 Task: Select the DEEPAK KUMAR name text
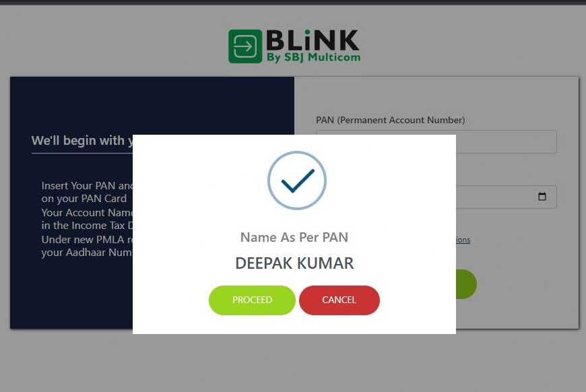294,263
